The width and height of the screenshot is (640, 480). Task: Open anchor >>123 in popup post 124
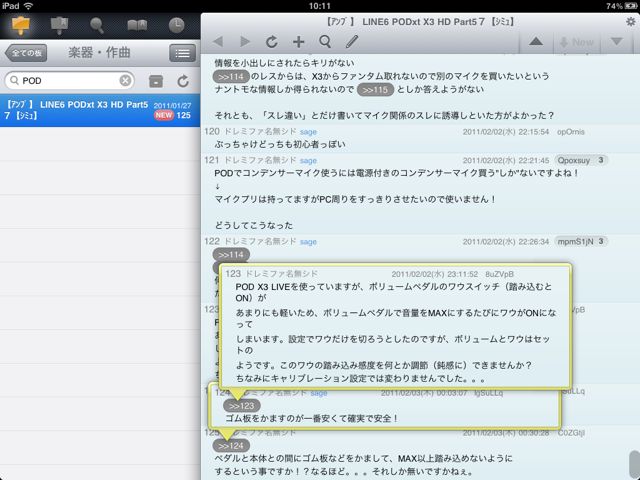(242, 406)
